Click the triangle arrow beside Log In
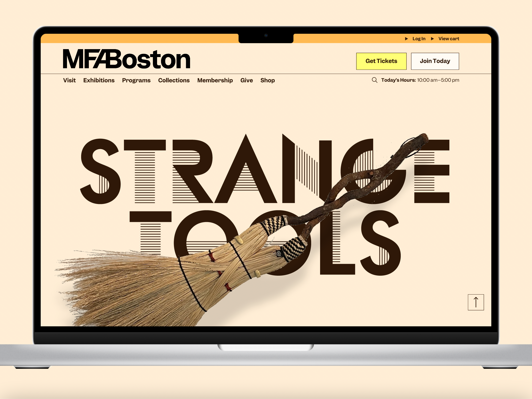Image resolution: width=532 pixels, height=399 pixels. [x=406, y=39]
